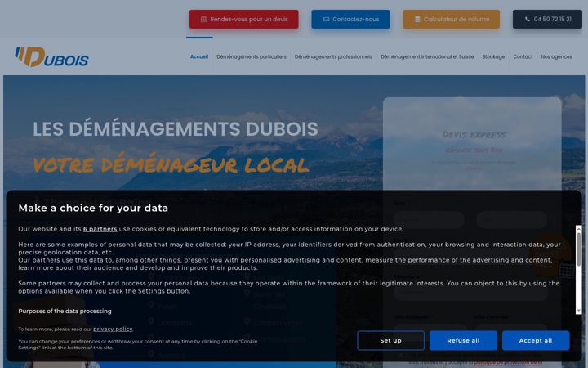Click 'Purposes of the data processing' text

coord(65,312)
